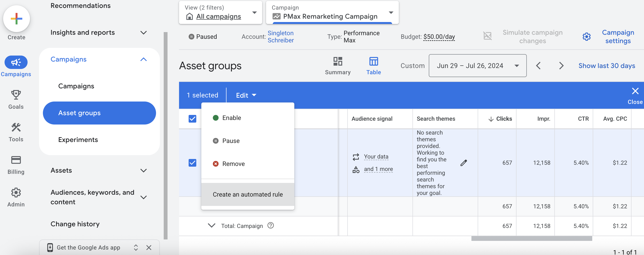Sort by the Avg. CPC column header
644x255 pixels.
(x=615, y=119)
